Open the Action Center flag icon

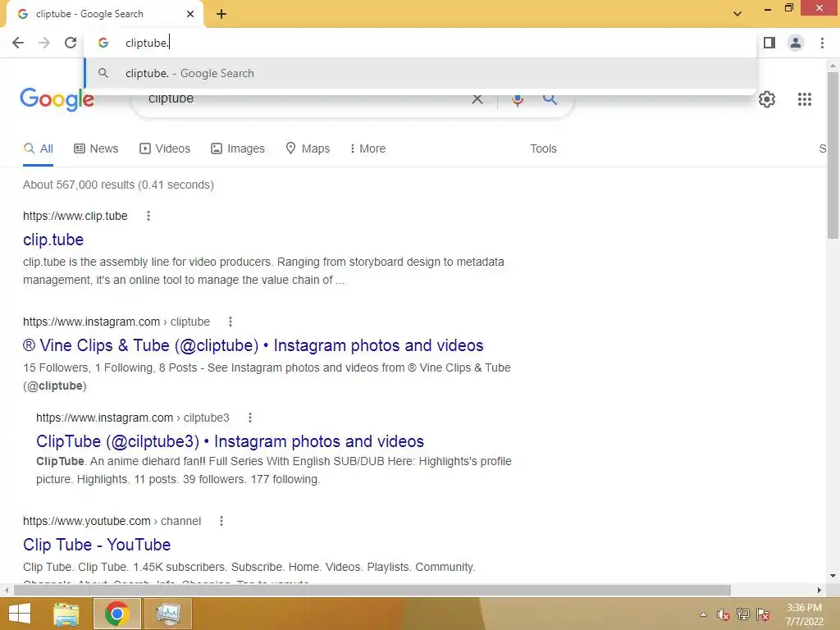(763, 614)
